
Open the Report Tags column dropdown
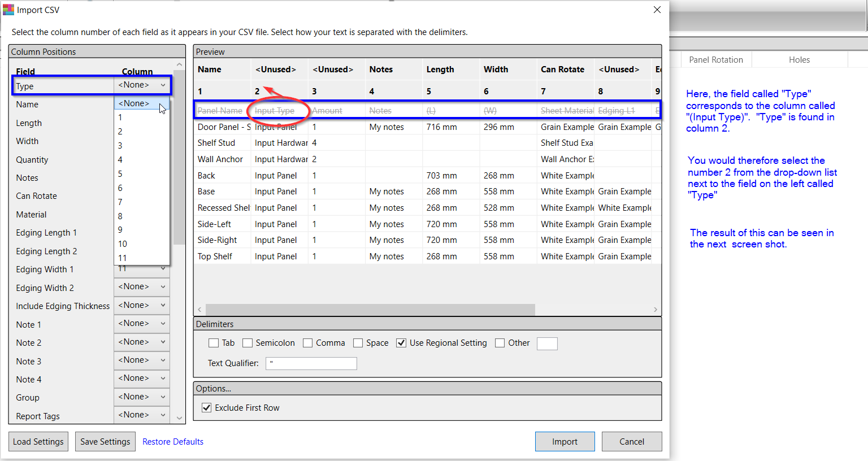tap(142, 415)
